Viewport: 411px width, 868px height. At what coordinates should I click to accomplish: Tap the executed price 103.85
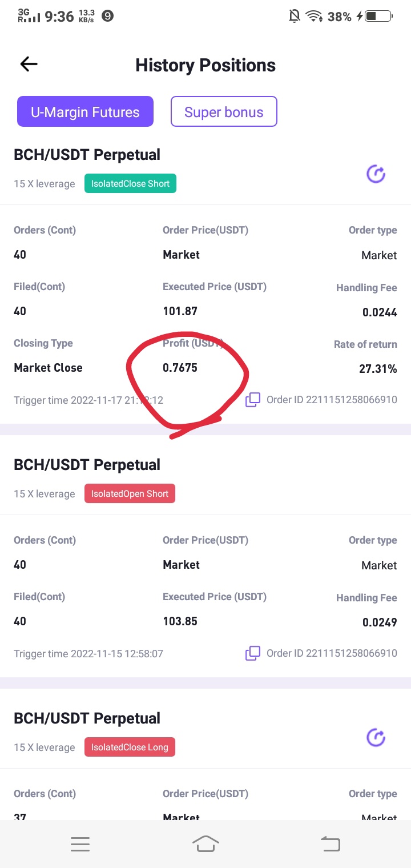[180, 621]
